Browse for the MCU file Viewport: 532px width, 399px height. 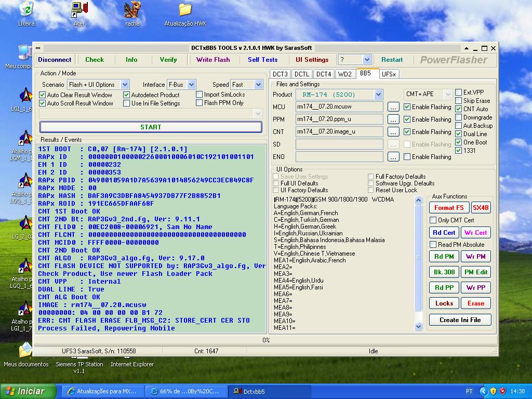(x=393, y=107)
